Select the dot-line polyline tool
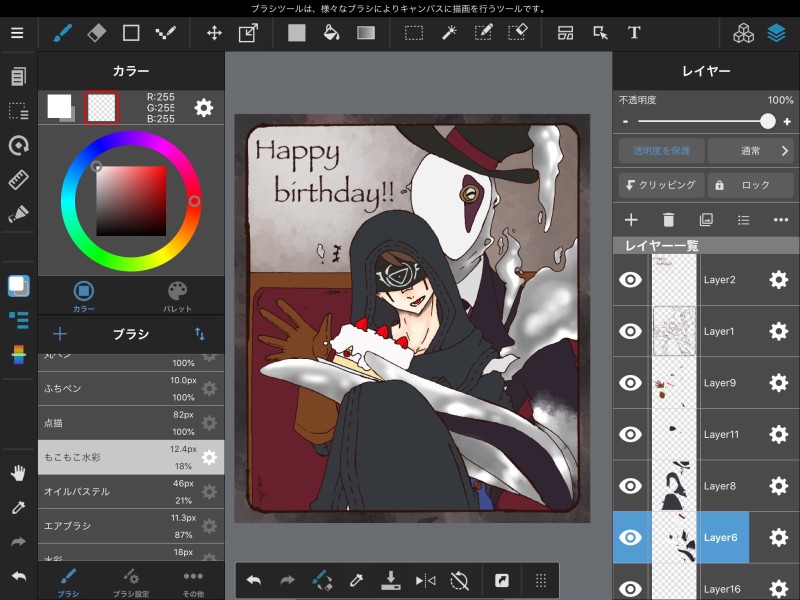 click(x=165, y=33)
